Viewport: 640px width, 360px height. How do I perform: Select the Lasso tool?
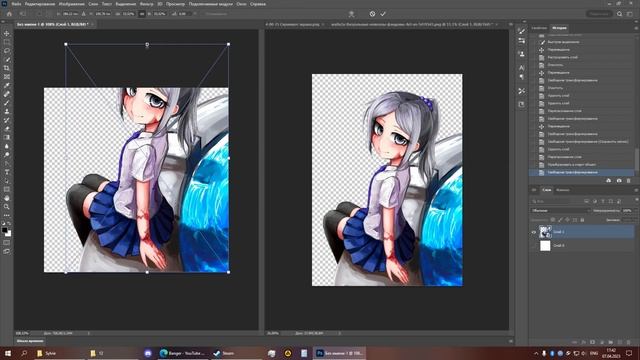pos(7,51)
